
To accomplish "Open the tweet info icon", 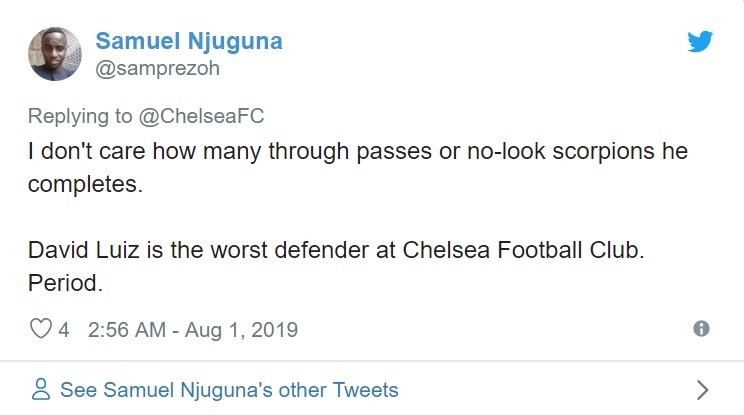I will 701,329.
